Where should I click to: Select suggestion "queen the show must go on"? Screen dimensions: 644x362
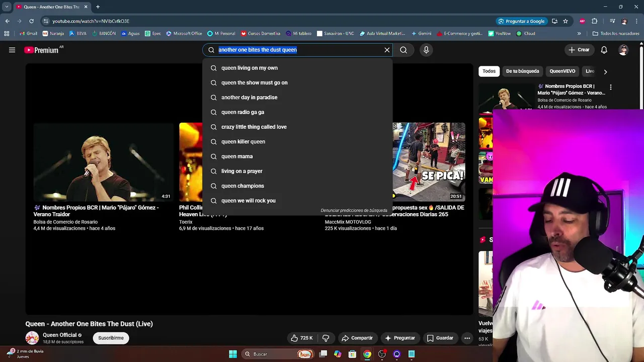[297, 82]
